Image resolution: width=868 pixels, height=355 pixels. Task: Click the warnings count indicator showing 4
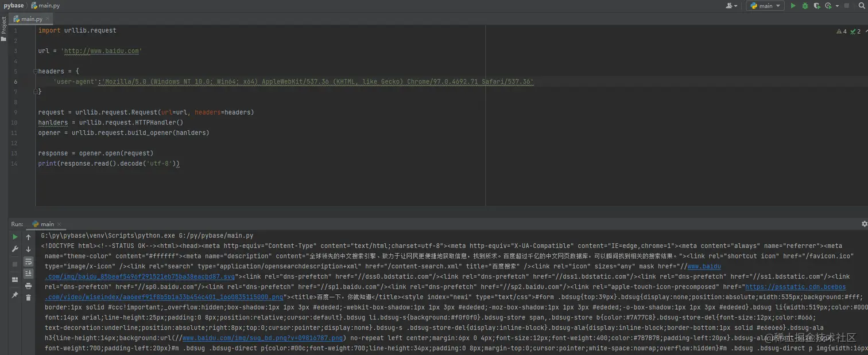pos(842,32)
